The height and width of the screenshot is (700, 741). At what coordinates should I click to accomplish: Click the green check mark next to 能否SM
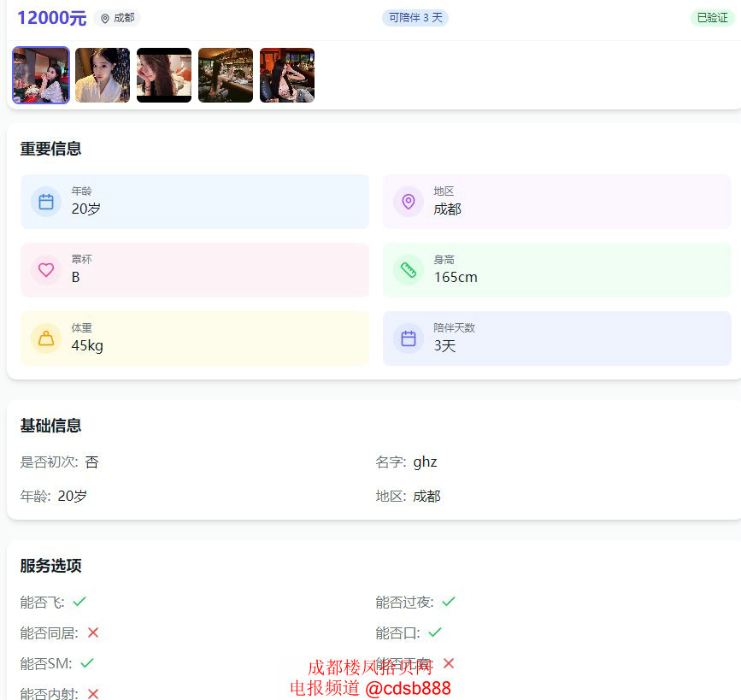coord(87,663)
